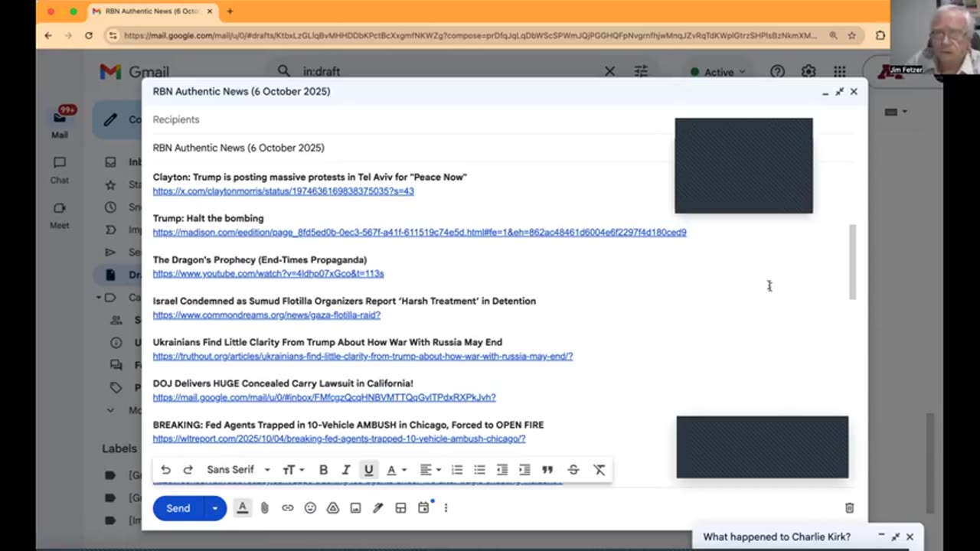Bookmark this page with the star icon
This screenshot has height=551, width=980.
click(x=851, y=35)
